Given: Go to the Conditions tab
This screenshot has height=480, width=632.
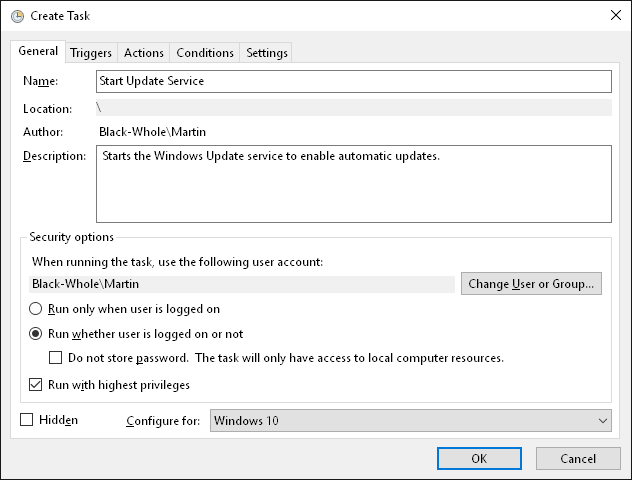Looking at the screenshot, I should coord(205,53).
